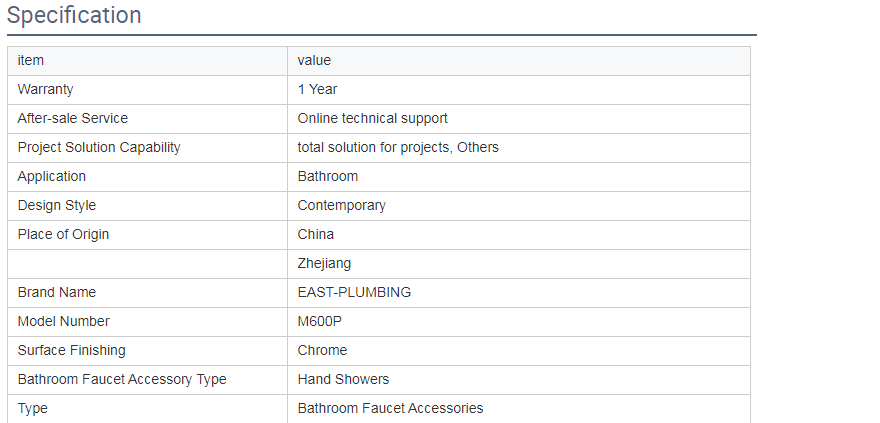Click the 'value' column header

[x=314, y=61]
